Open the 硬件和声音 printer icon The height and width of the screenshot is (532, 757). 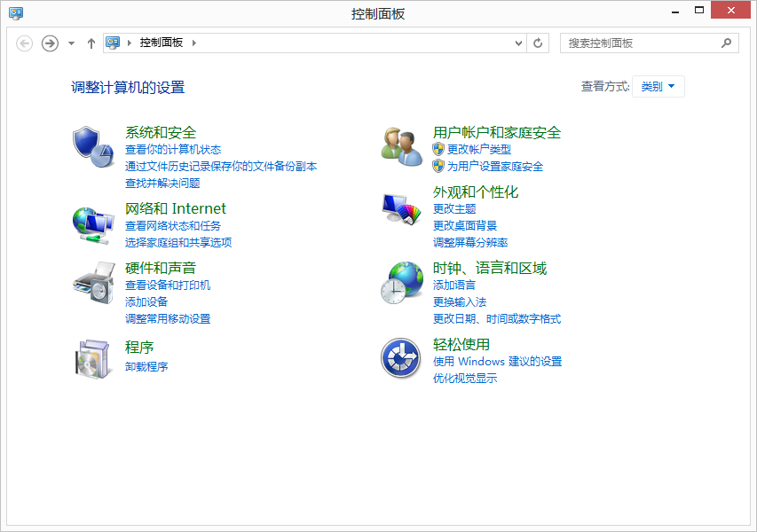coord(94,283)
